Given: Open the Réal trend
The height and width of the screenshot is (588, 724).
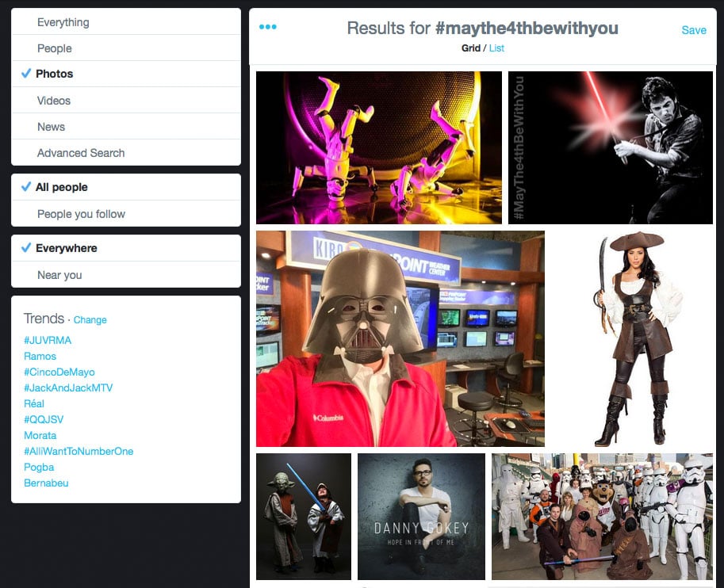Looking at the screenshot, I should (34, 403).
